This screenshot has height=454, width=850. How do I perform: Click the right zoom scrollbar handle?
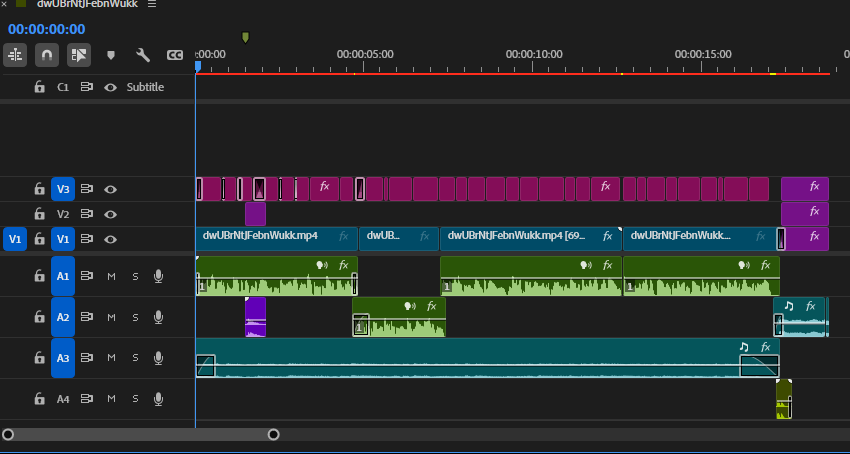point(274,434)
